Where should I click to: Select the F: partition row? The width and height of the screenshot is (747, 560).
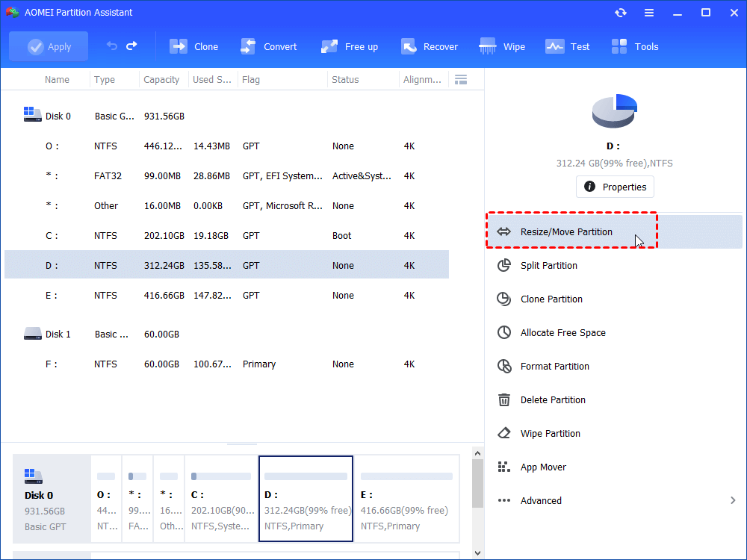click(x=227, y=364)
